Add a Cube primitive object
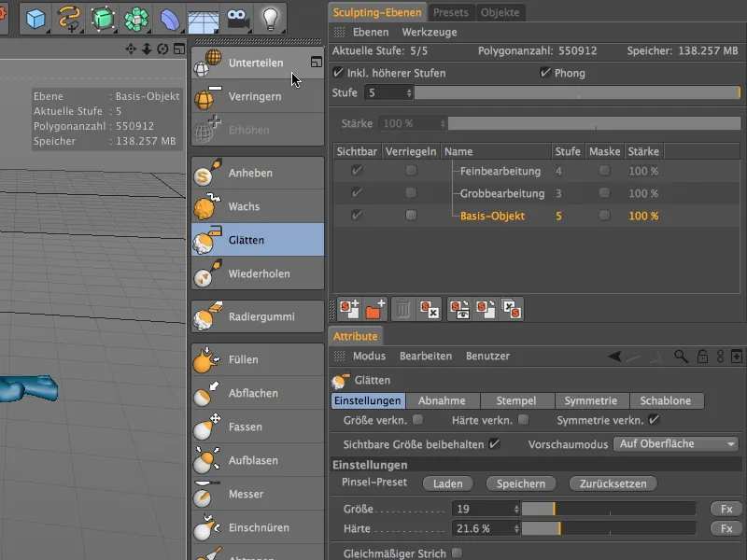 pos(35,19)
